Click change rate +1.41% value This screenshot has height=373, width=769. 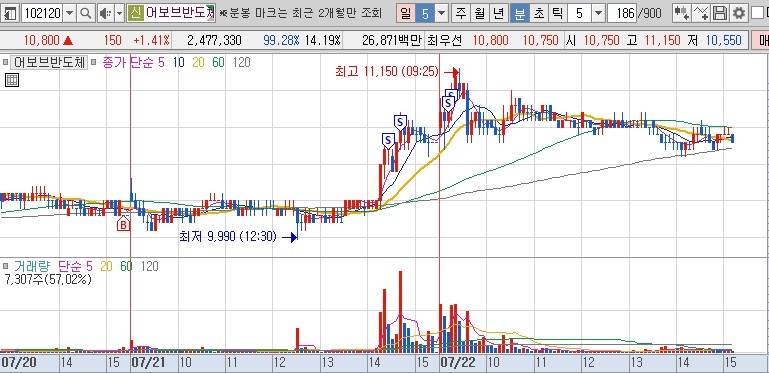151,40
